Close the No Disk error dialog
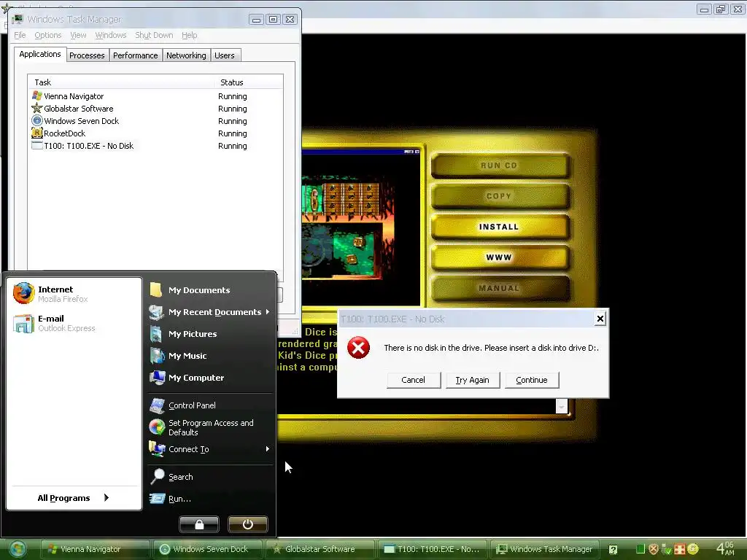This screenshot has width=747, height=560. click(x=600, y=319)
